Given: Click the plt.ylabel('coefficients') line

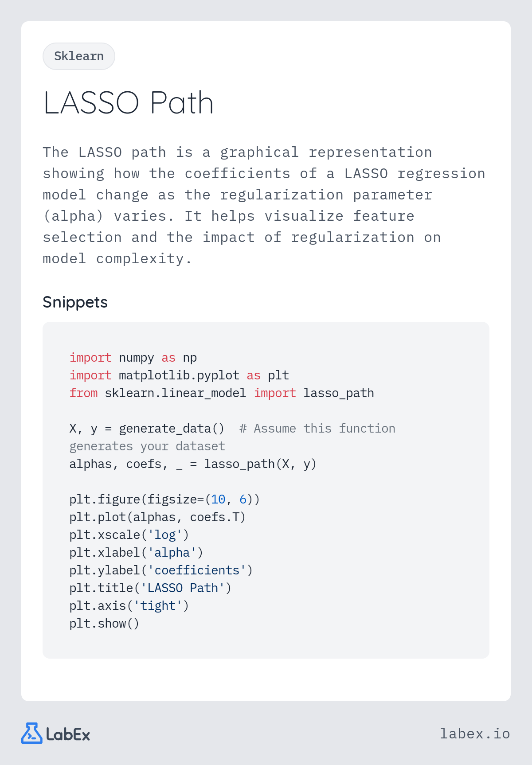Looking at the screenshot, I should [x=161, y=570].
